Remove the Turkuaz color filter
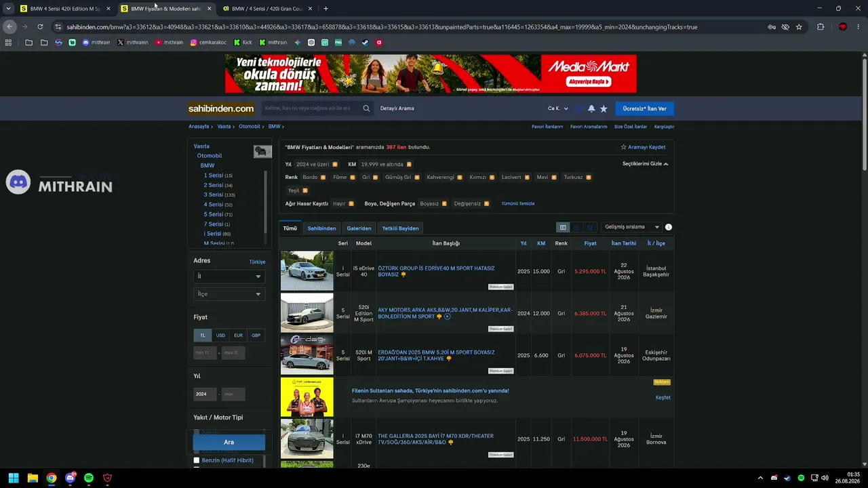This screenshot has width=868, height=488. [589, 178]
